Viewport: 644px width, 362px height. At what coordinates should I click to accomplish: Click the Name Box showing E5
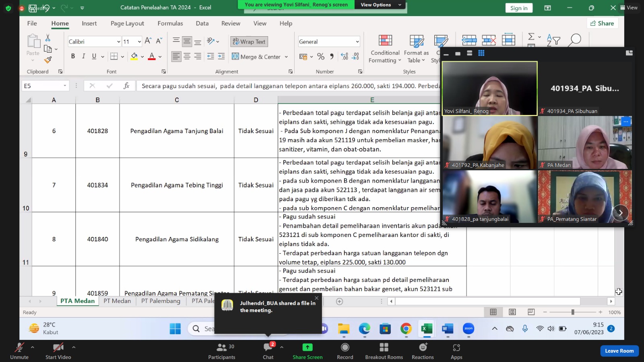pos(45,86)
